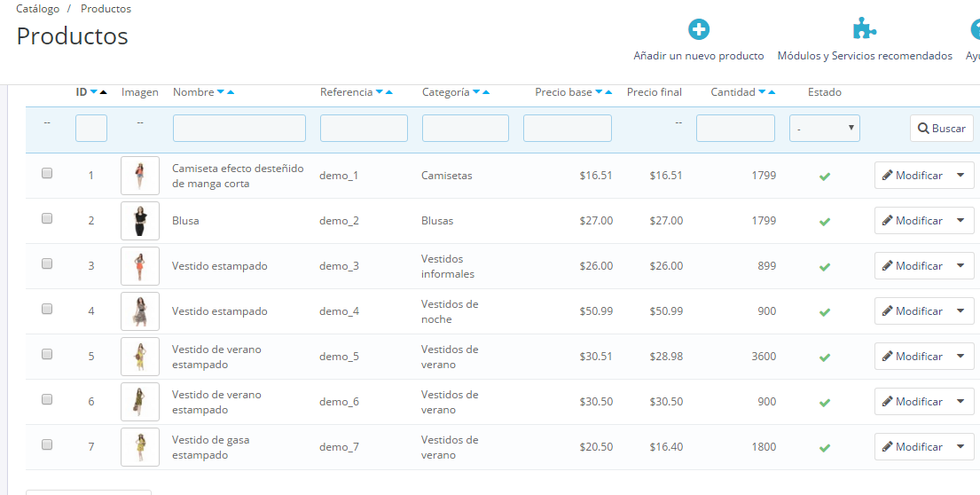Viewport: 980px width, 495px height.
Task: Open thumbnail image of product demo_3
Action: pos(139,266)
